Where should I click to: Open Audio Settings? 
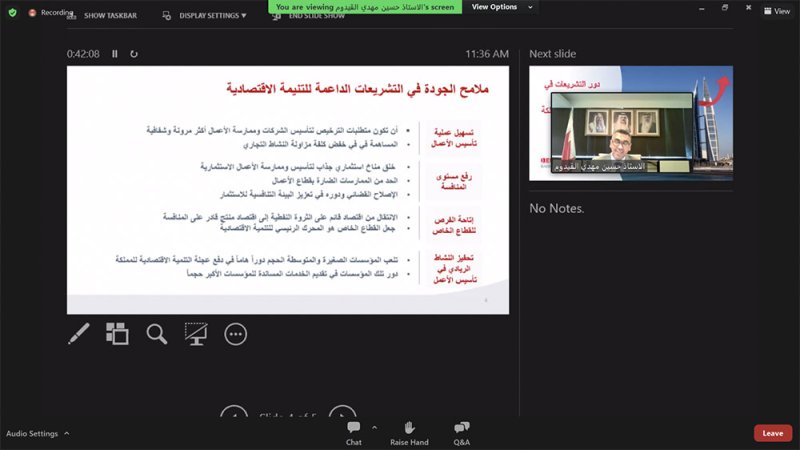tap(32, 434)
